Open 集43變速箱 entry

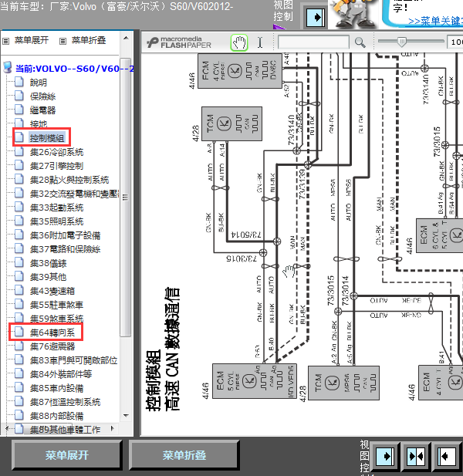pyautogui.click(x=52, y=291)
